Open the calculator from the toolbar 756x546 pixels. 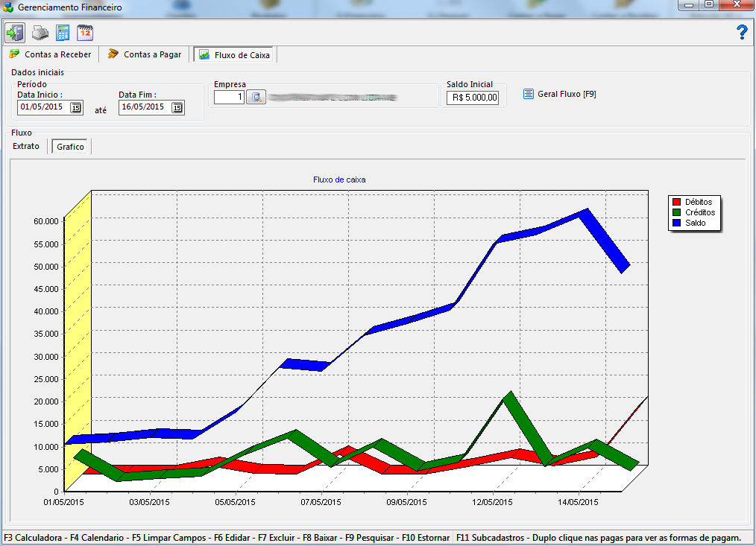tap(63, 33)
